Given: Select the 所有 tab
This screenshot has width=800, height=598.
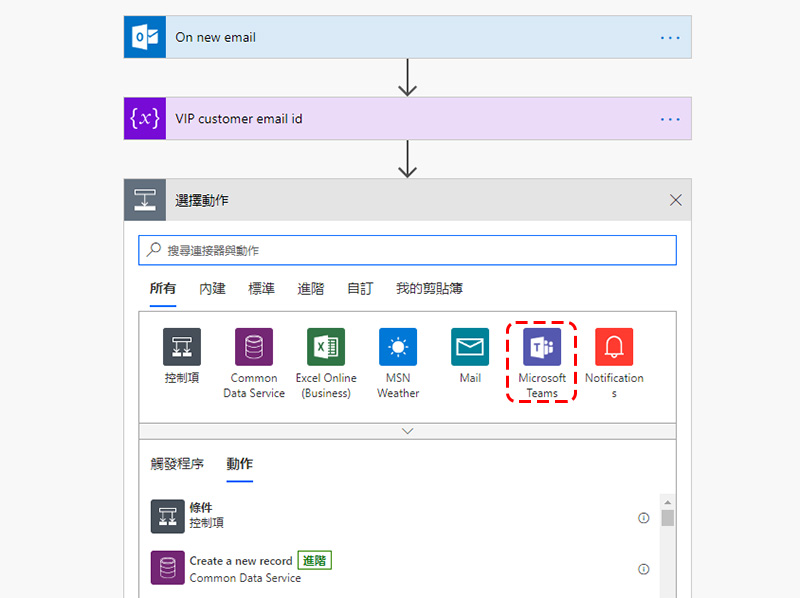Looking at the screenshot, I should 163,289.
